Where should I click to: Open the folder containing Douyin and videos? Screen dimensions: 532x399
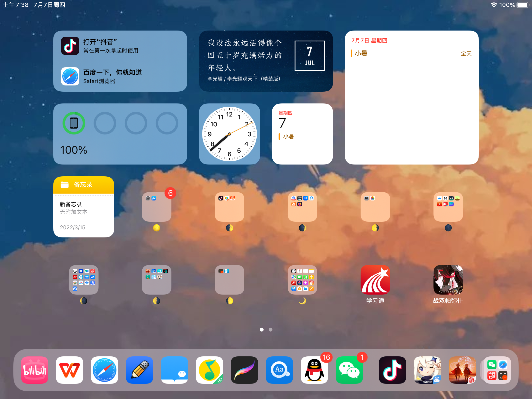point(230,207)
